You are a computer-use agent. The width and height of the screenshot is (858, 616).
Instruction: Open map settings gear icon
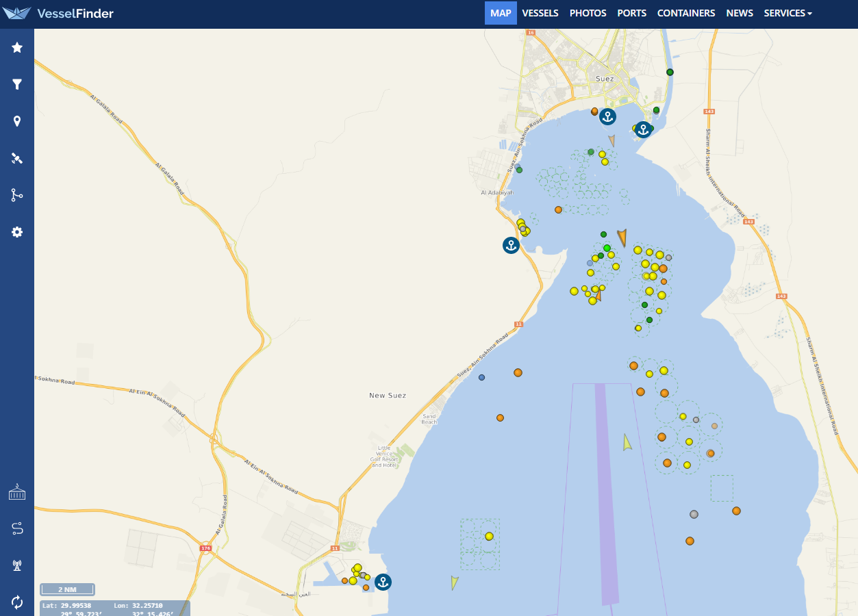coord(17,232)
